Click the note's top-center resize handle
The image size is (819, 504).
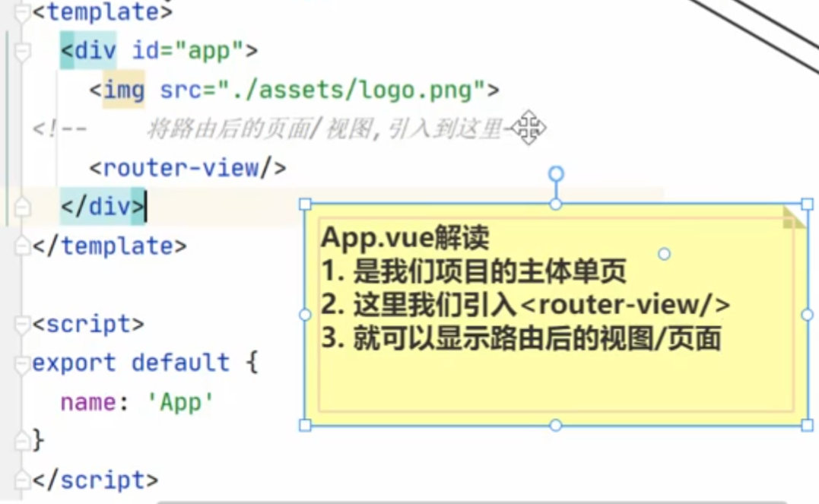556,204
